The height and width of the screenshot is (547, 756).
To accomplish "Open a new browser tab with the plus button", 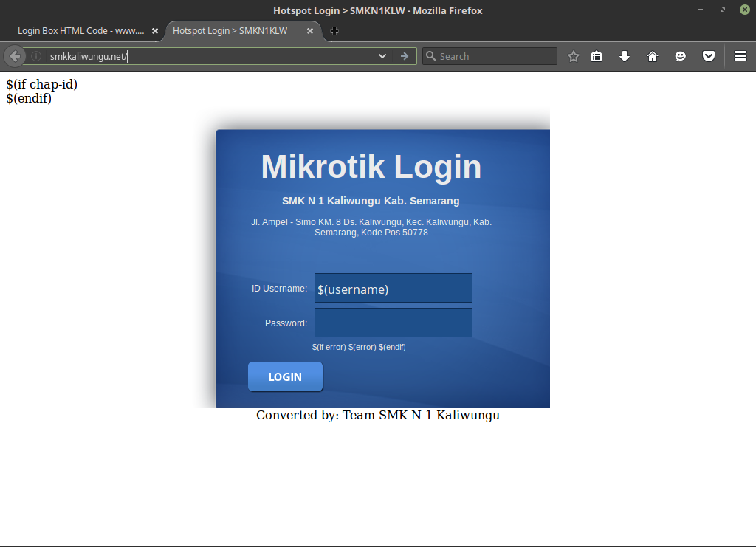I will click(x=334, y=32).
